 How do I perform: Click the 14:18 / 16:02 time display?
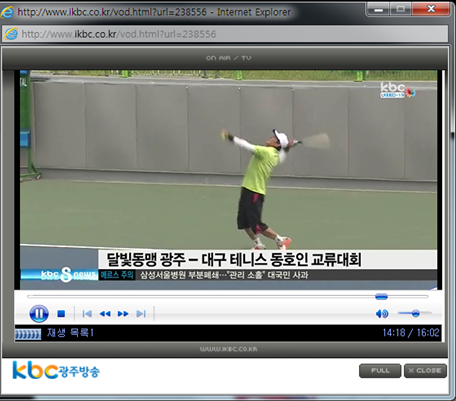tap(411, 333)
